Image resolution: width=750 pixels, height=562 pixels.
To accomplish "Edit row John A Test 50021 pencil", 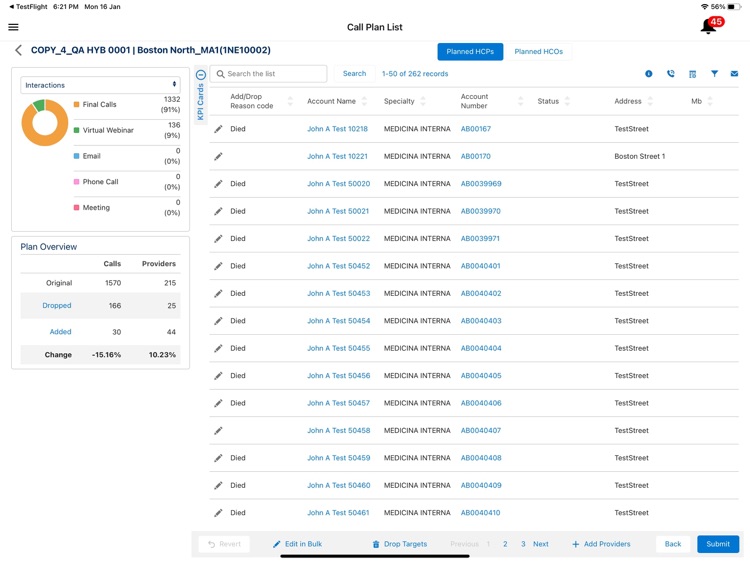I will 218,211.
